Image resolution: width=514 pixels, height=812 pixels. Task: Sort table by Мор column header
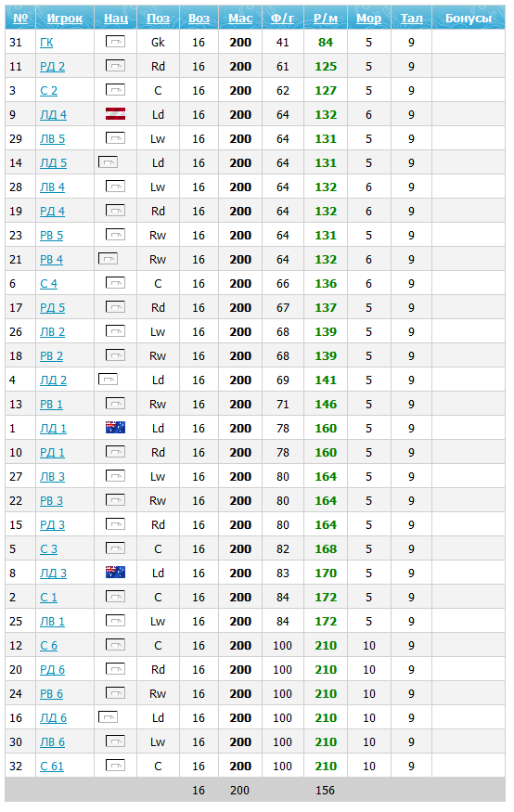point(368,19)
